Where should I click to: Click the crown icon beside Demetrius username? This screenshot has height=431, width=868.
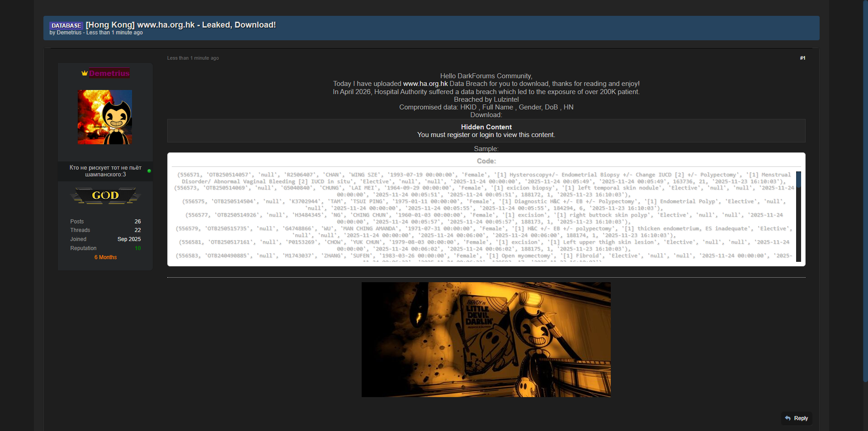(84, 73)
